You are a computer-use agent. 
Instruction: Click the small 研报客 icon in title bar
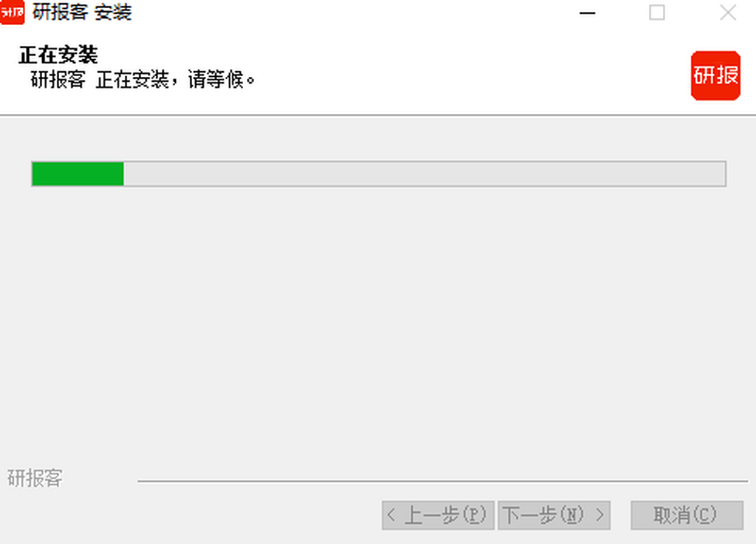(x=12, y=13)
